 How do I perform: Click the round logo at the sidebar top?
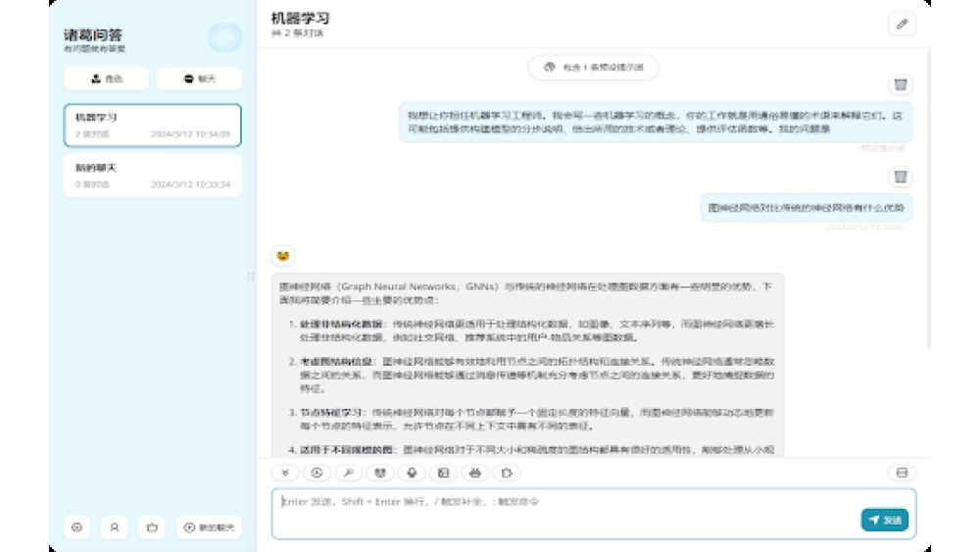click(225, 37)
